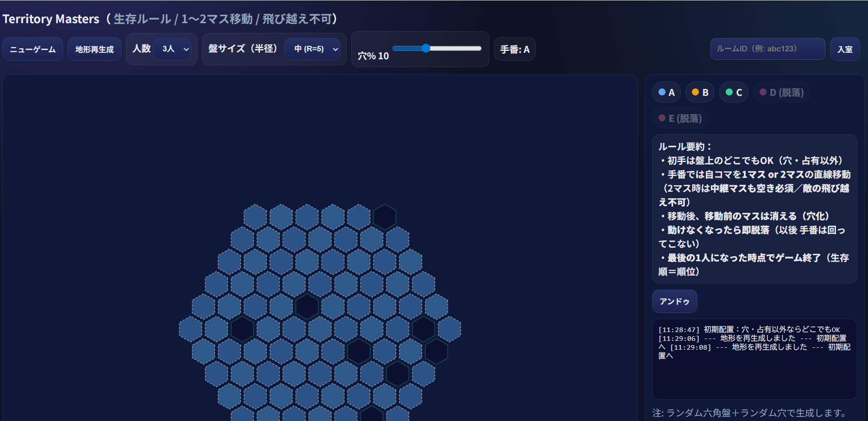Select the leftmost hex tile on the board
The width and height of the screenshot is (868, 421).
pos(190,329)
